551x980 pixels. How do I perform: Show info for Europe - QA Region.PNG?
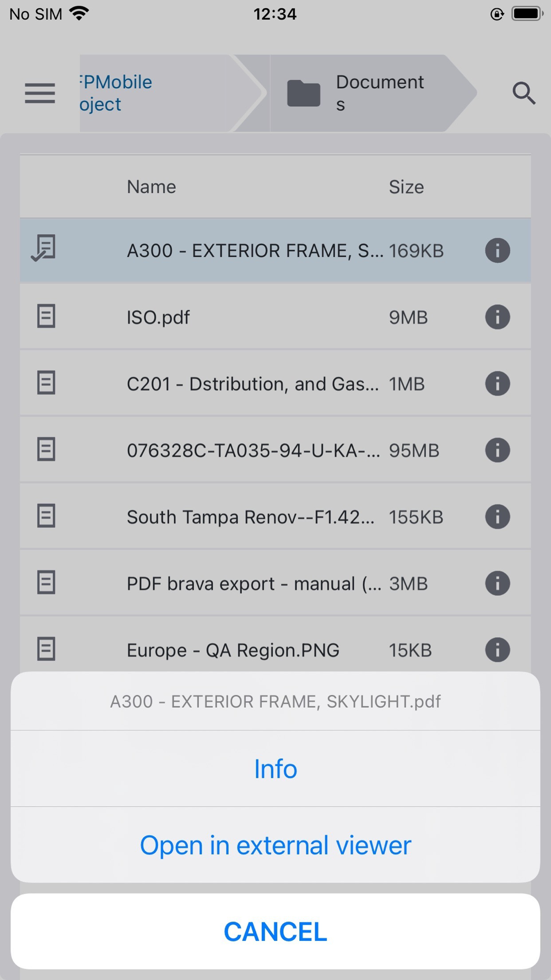tap(497, 650)
